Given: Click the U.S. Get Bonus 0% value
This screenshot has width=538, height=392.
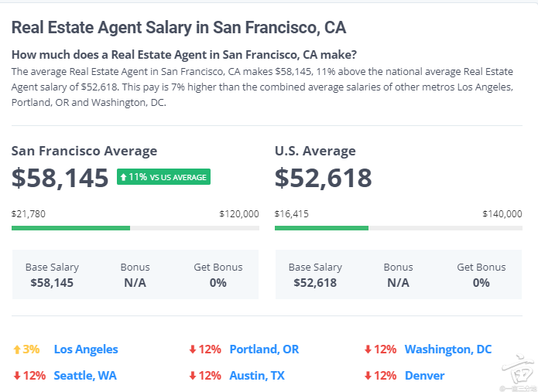Looking at the screenshot, I should pos(481,283).
